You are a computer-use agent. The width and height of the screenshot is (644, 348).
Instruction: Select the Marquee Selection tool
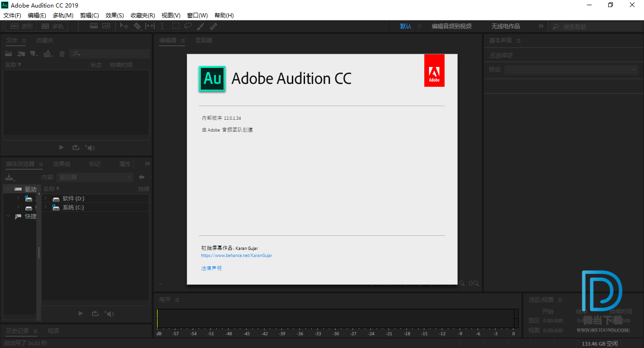175,26
